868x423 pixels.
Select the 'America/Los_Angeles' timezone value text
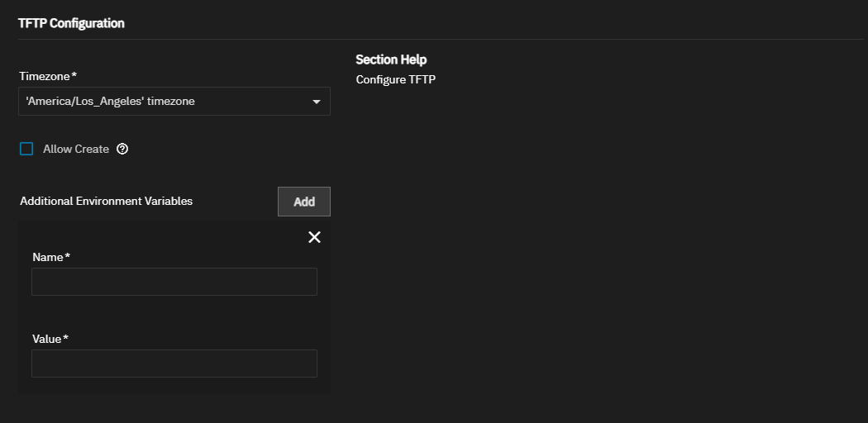111,102
